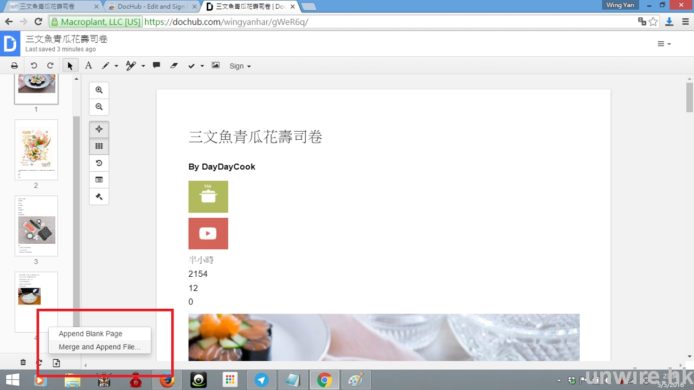
Task: Click the blue download extension icon
Action: [669, 21]
